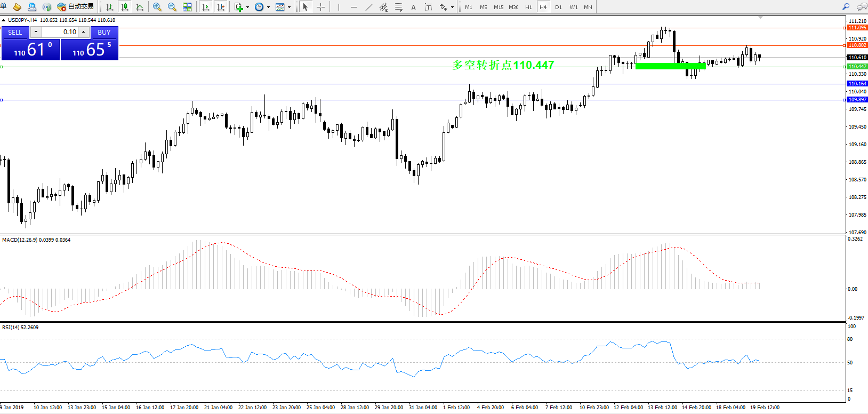Toggle candlestick chart mode

(x=125, y=7)
